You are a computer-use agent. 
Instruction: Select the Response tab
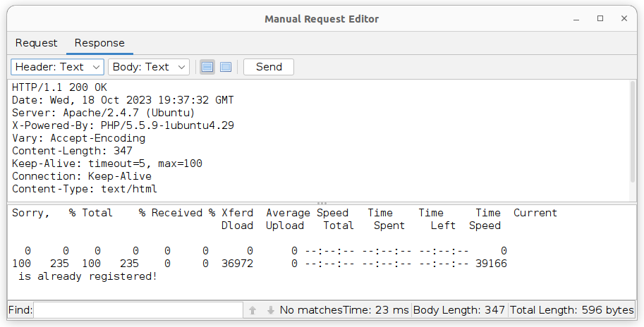click(x=99, y=43)
